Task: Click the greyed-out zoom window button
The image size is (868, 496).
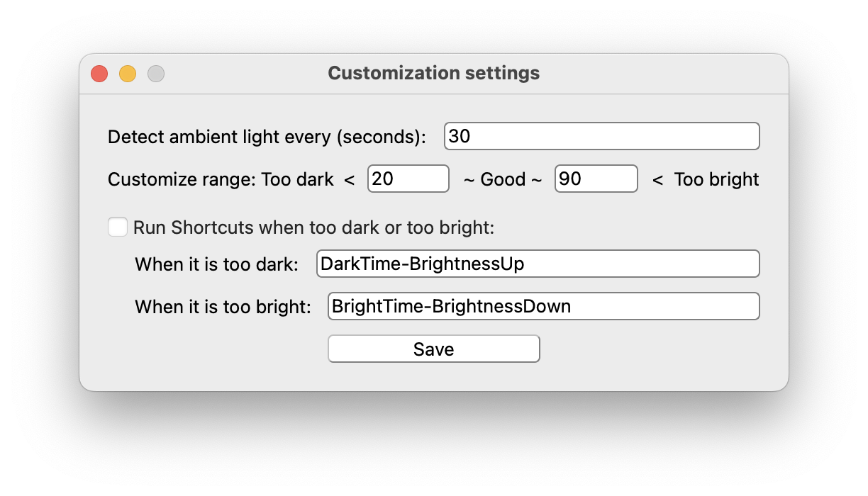Action: point(156,74)
